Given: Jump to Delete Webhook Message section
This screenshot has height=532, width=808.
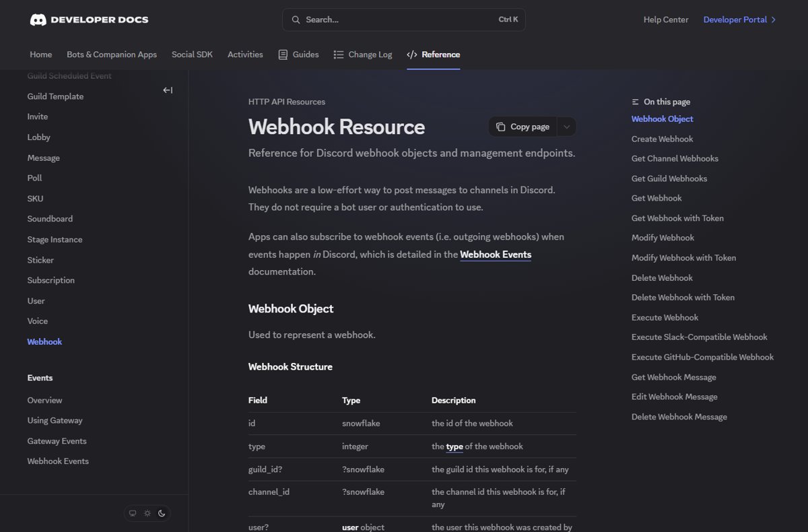Looking at the screenshot, I should 679,417.
